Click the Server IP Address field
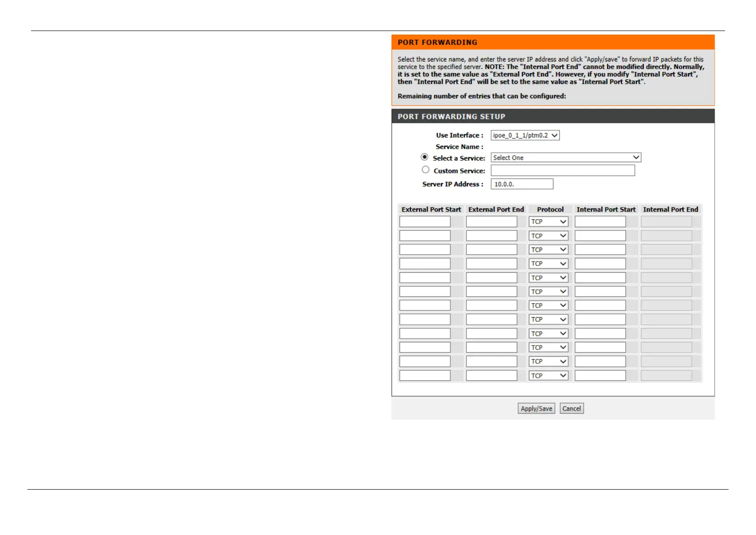 [522, 184]
